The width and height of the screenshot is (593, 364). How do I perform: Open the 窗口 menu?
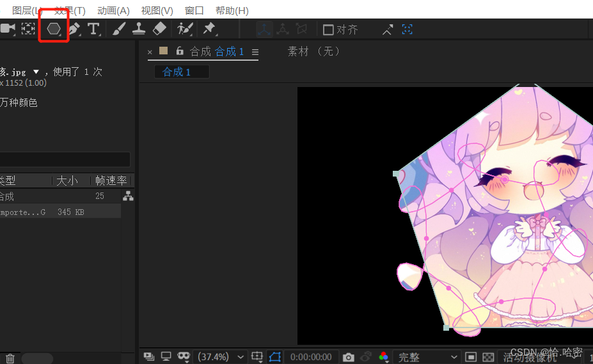coord(194,11)
